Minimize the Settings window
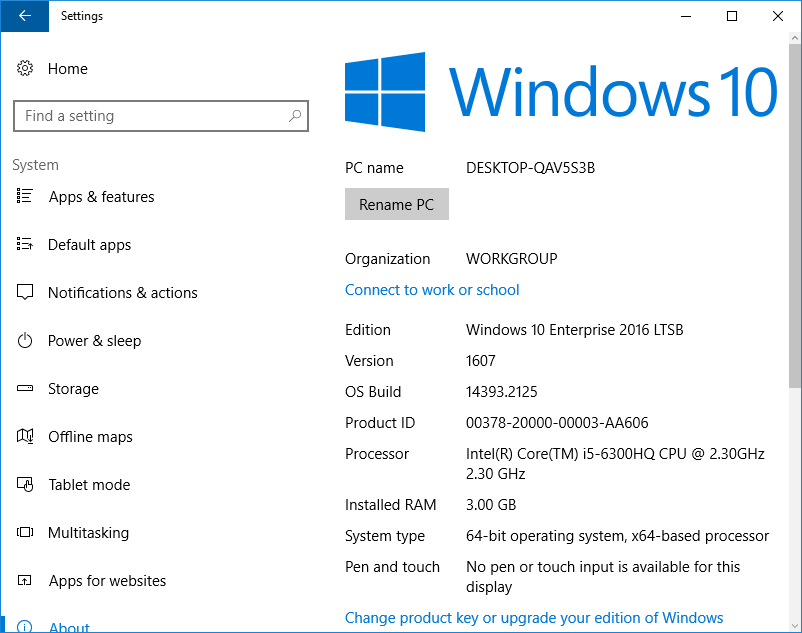This screenshot has height=633, width=802. click(x=686, y=16)
